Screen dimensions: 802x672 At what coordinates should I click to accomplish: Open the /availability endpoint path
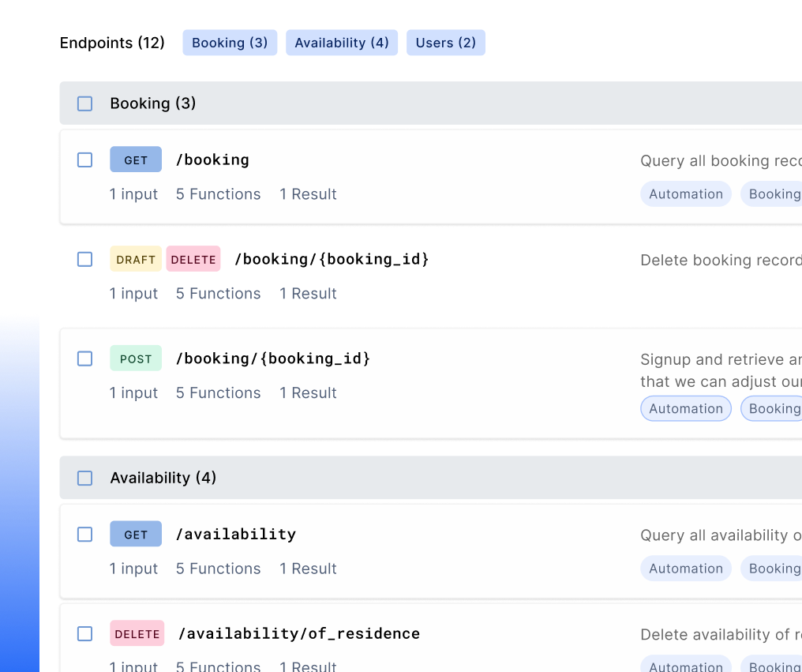[x=235, y=534]
